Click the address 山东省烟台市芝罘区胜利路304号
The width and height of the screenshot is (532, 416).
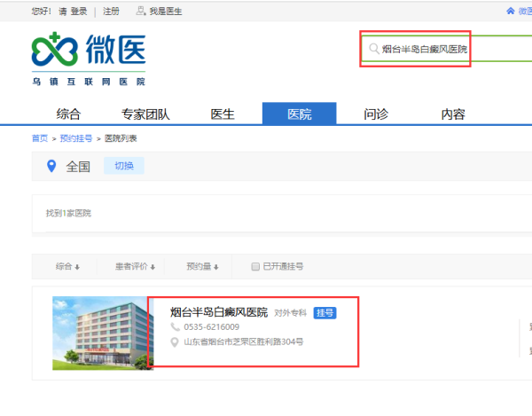[244, 342]
